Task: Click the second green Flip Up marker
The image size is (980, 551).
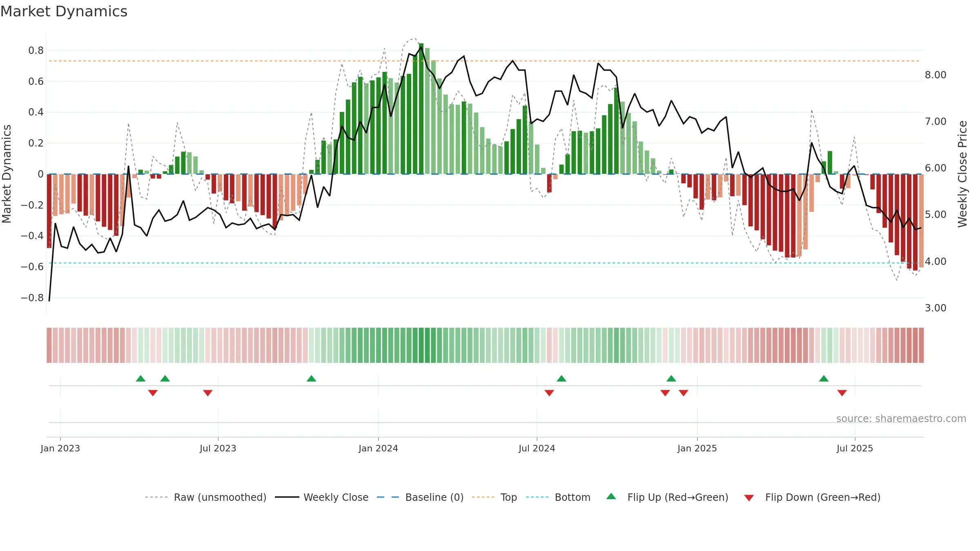Action: 165,378
